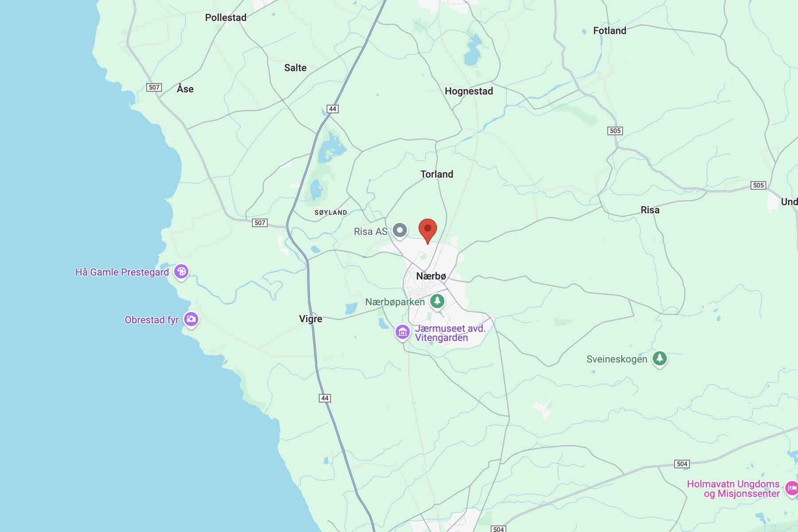Click the Fotland place name

[x=610, y=31]
